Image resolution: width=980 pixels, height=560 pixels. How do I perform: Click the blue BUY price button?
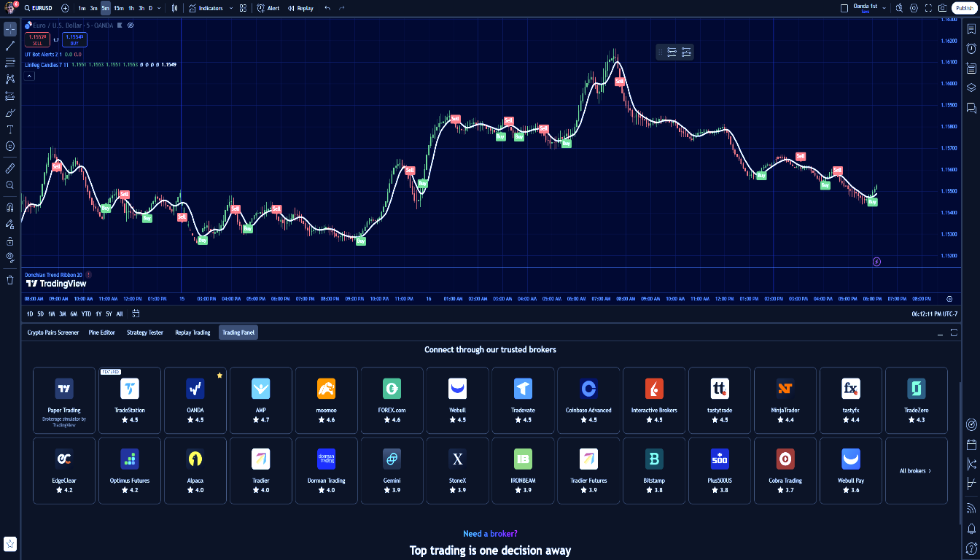point(74,39)
